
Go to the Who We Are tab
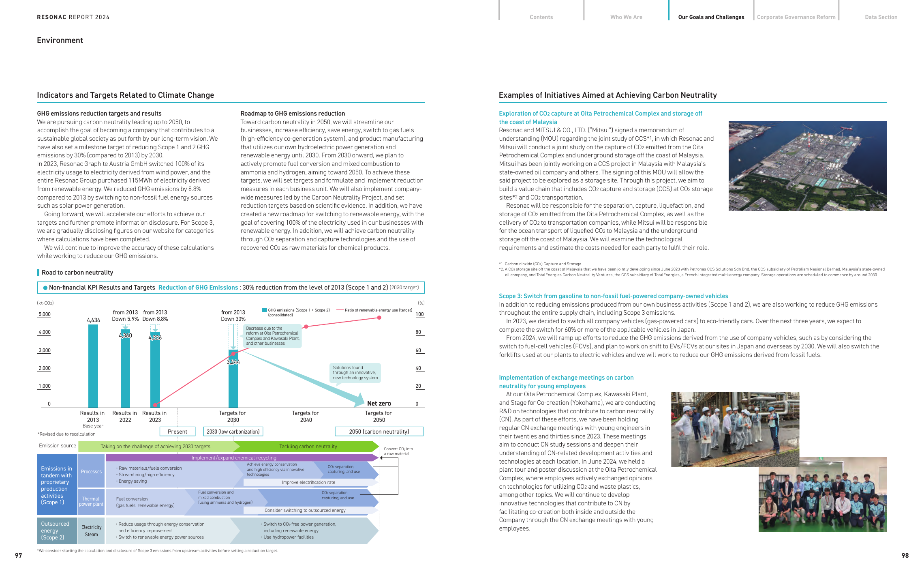626,17
